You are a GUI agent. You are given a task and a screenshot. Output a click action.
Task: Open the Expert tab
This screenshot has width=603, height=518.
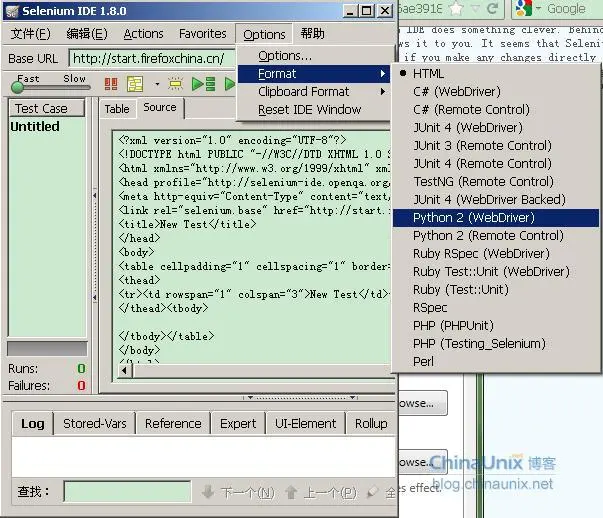238,424
